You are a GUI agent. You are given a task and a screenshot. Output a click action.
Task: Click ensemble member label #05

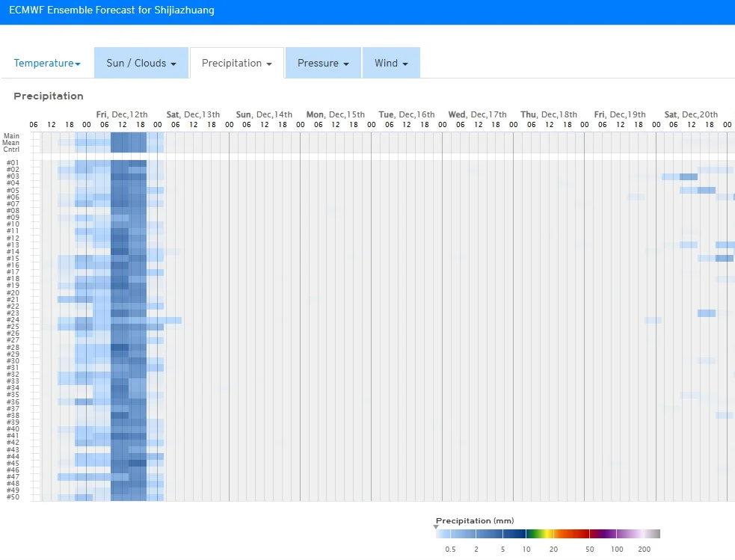coord(13,190)
